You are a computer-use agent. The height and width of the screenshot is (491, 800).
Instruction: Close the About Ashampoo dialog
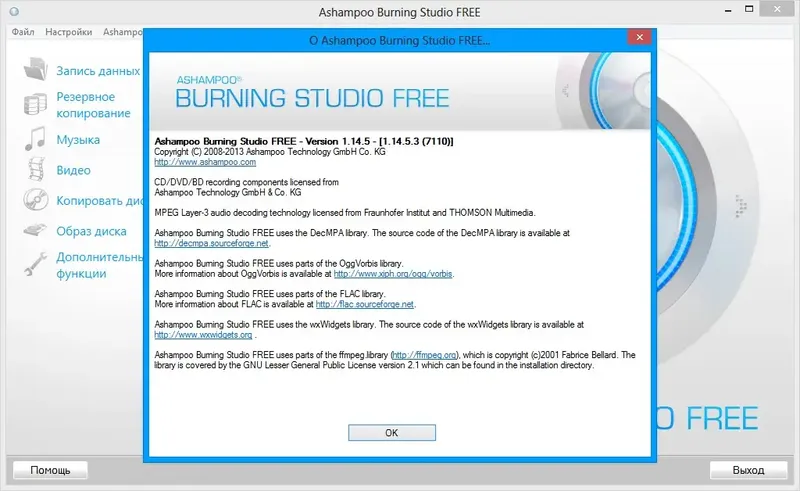[x=640, y=37]
